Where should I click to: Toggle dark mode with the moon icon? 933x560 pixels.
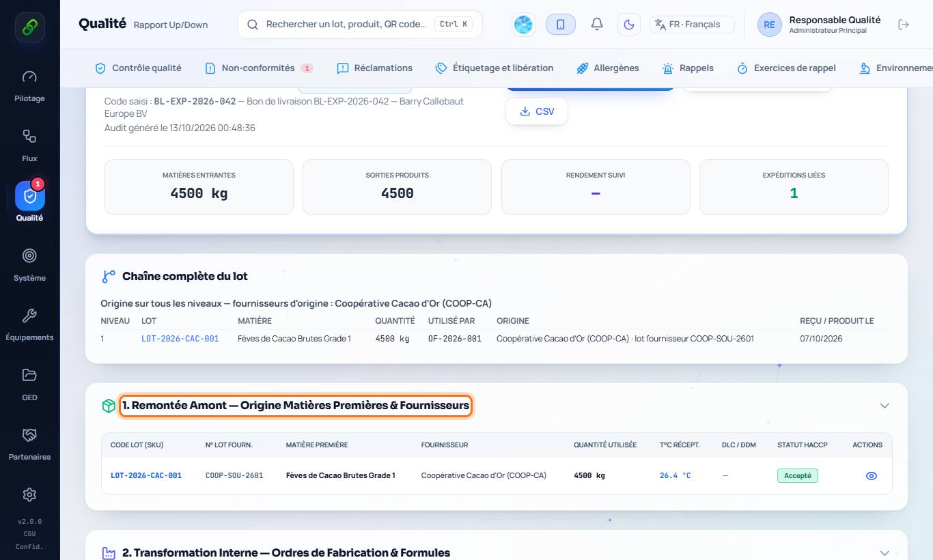629,25
